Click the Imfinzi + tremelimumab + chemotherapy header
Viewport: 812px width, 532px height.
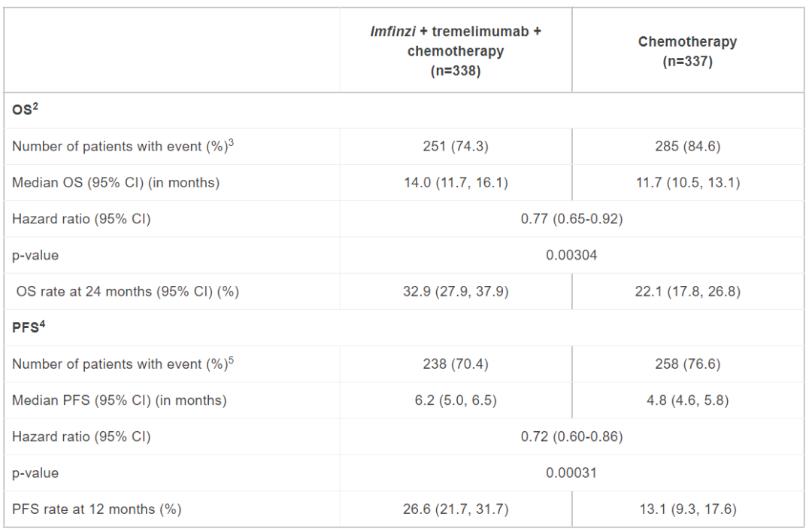[456, 51]
